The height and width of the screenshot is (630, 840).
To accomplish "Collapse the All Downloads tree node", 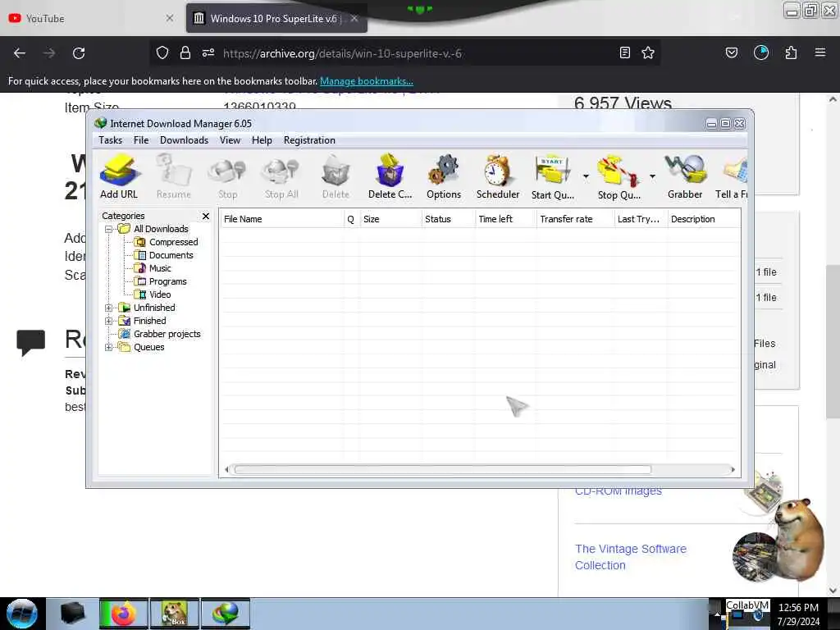I will point(109,229).
